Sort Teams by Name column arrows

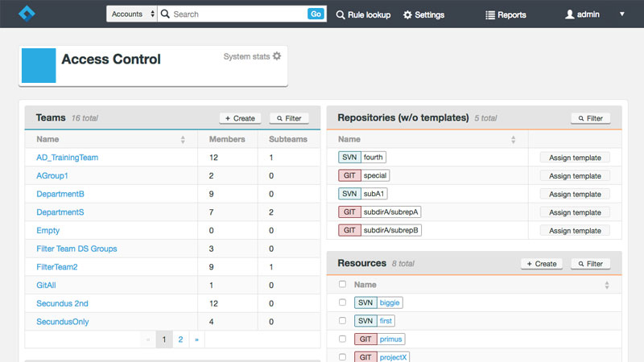tap(183, 139)
